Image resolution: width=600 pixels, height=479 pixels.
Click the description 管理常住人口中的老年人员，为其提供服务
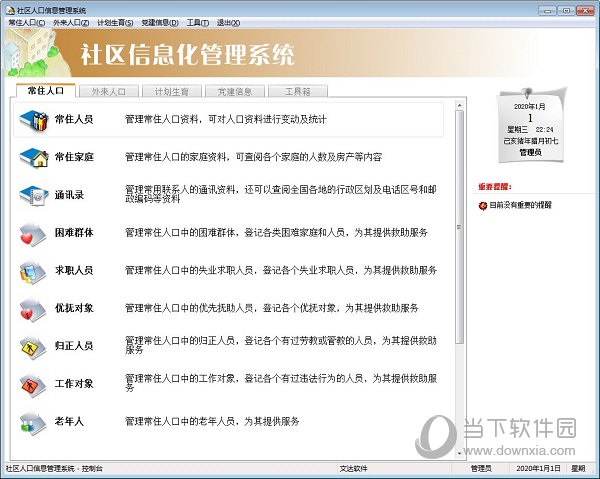point(212,421)
